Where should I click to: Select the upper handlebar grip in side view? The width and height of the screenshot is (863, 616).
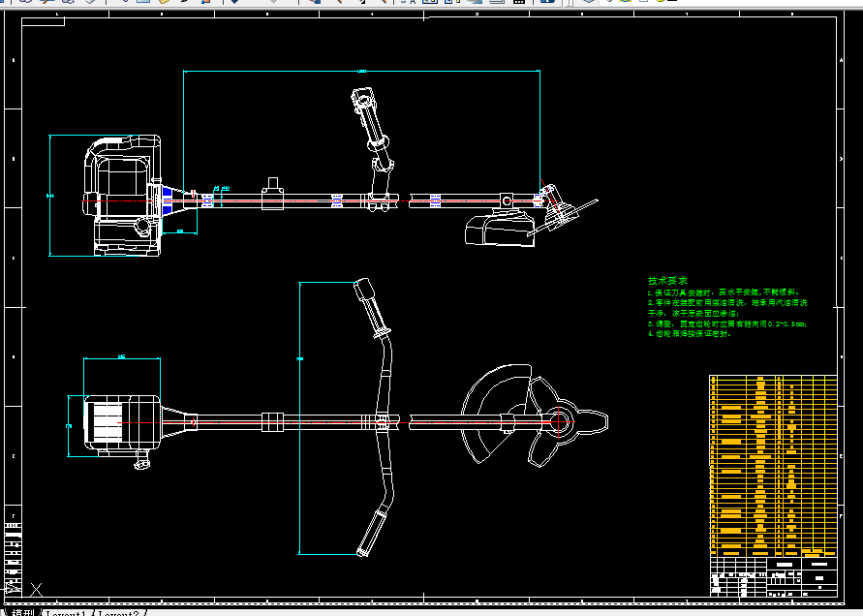[x=362, y=100]
